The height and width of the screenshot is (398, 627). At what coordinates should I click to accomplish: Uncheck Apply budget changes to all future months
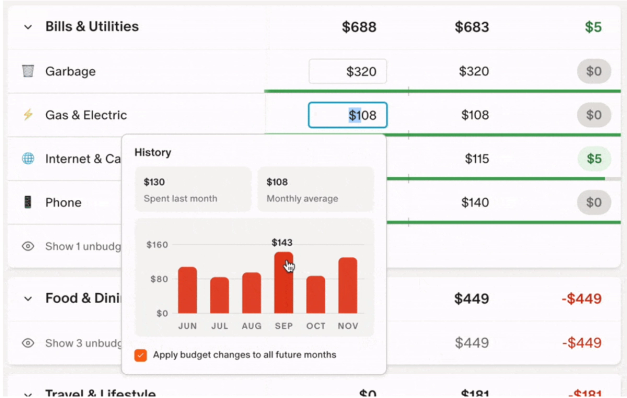click(141, 355)
